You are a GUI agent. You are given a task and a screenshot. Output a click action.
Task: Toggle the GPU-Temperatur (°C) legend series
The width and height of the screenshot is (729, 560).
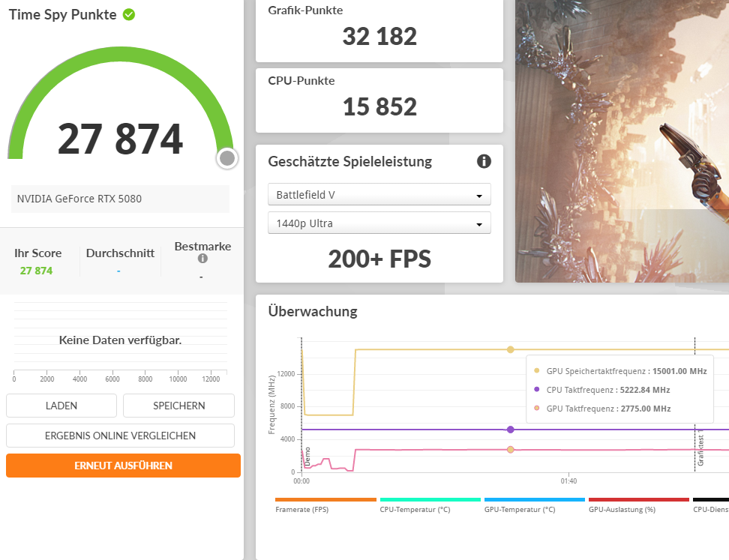click(534, 505)
